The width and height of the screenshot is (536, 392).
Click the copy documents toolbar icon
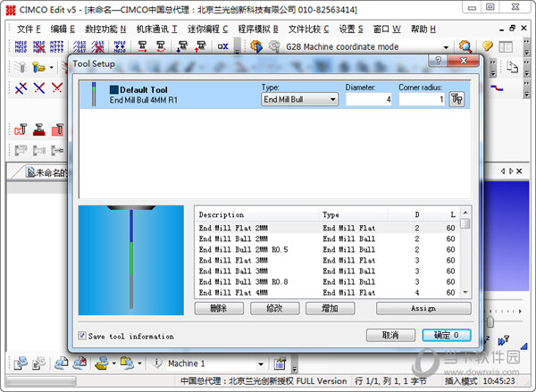point(512,67)
